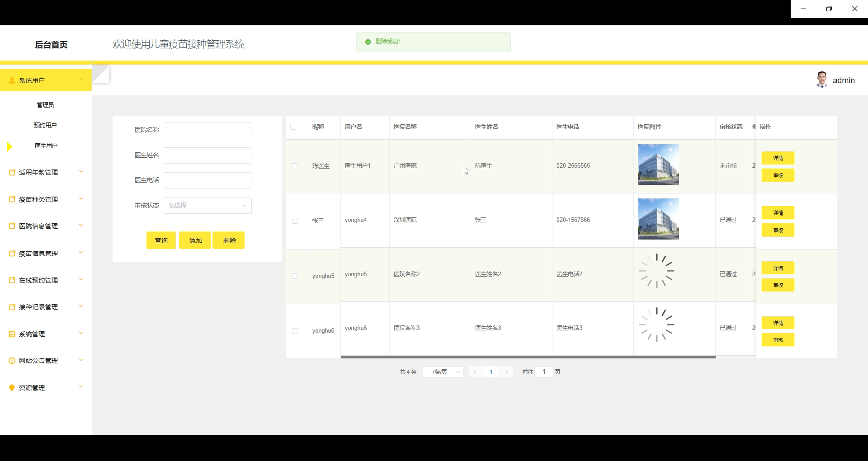This screenshot has height=461, width=868.
Task: Click the 系统用户 person icon in sidebar
Action: [12, 80]
